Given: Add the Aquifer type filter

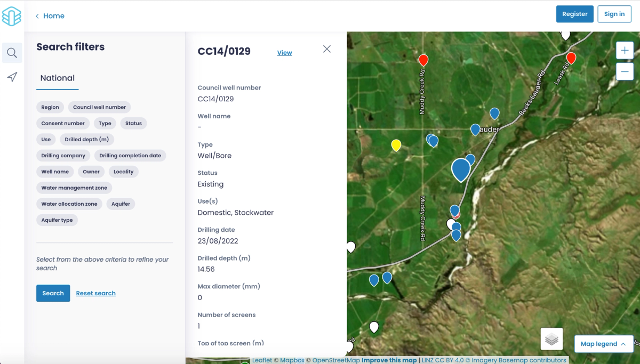Looking at the screenshot, I should (x=57, y=220).
